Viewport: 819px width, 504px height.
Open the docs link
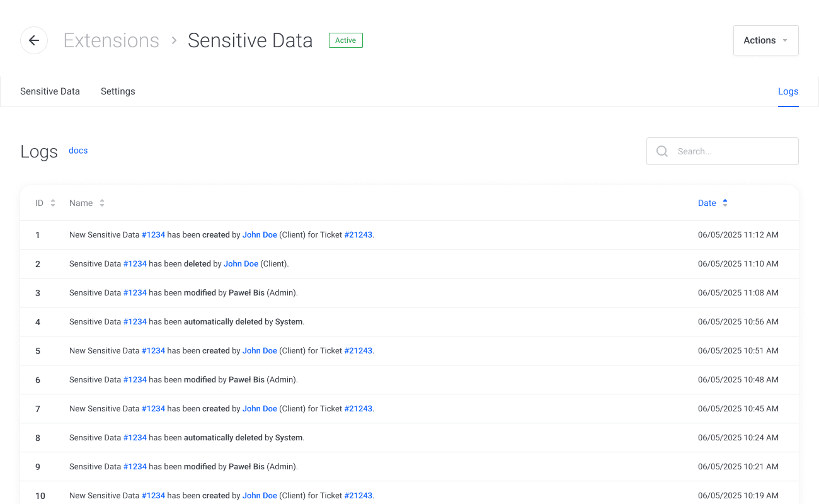click(x=78, y=151)
